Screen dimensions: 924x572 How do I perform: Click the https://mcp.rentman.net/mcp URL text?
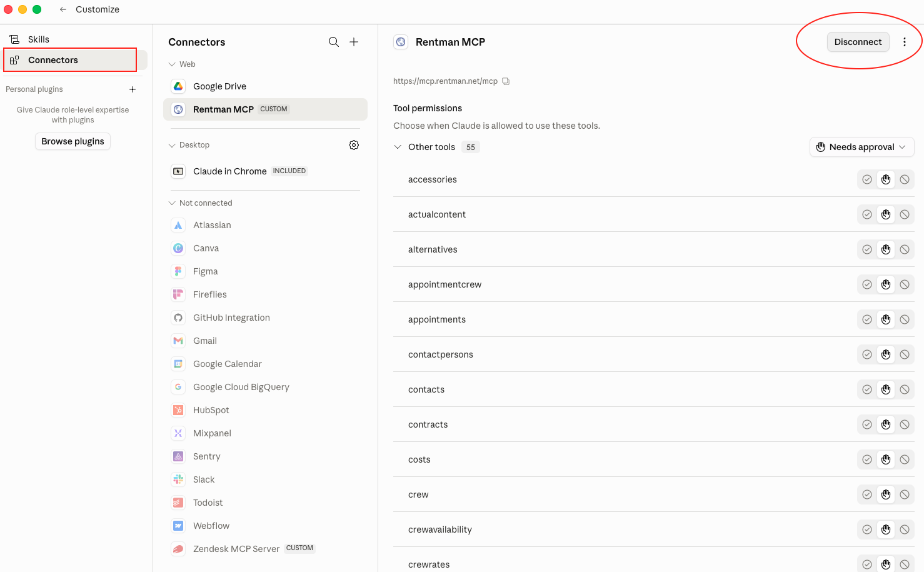tap(445, 81)
